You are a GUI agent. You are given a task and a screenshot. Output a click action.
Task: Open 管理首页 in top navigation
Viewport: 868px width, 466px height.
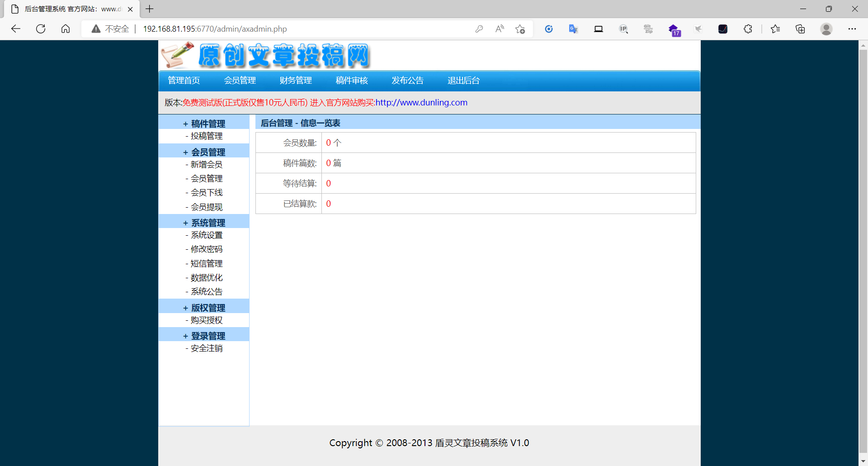184,81
